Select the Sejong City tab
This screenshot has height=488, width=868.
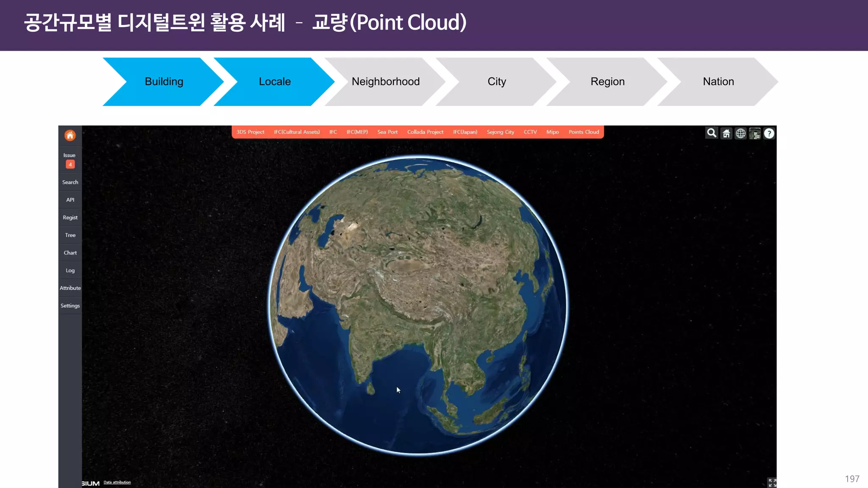click(x=500, y=132)
